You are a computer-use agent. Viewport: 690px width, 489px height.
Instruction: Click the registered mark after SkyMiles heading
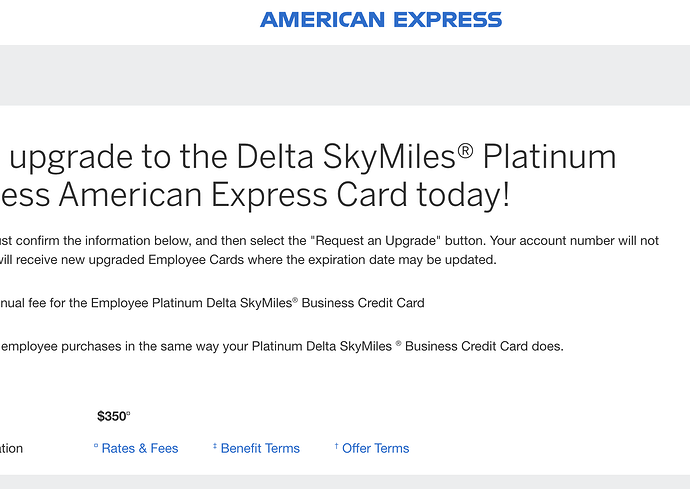point(465,153)
